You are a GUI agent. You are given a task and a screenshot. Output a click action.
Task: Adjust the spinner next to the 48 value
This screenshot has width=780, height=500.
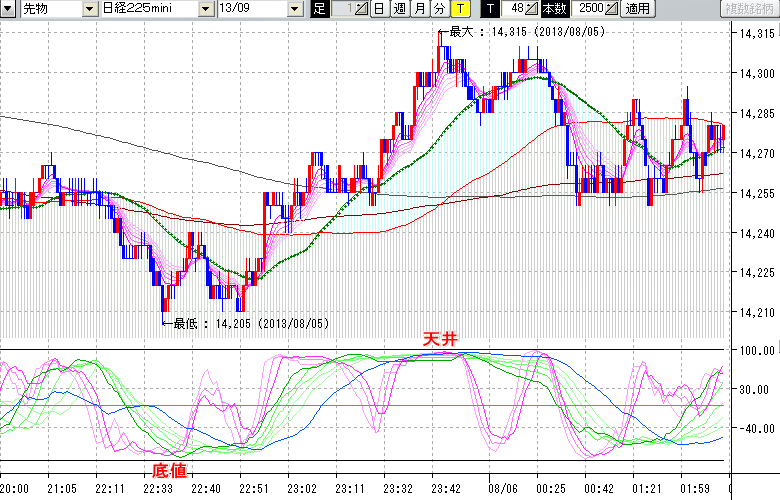[532, 9]
